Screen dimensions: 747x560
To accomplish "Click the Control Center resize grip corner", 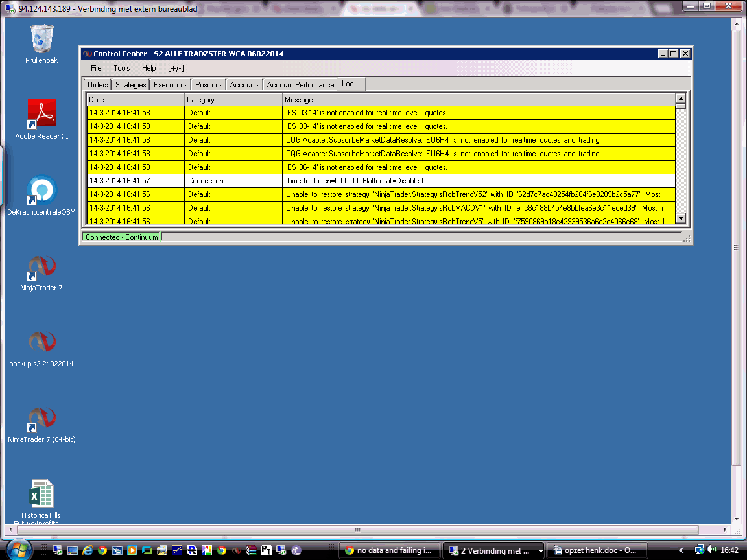I will [687, 239].
